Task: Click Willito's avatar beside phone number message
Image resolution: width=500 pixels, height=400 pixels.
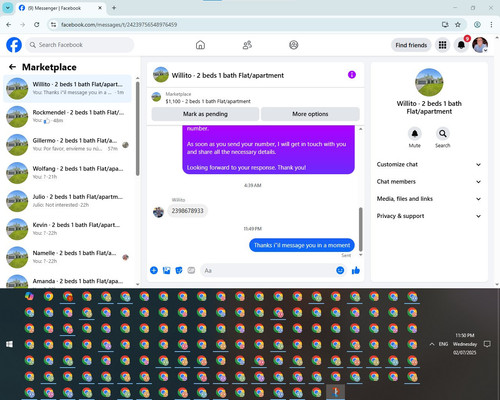Action: pos(158,212)
